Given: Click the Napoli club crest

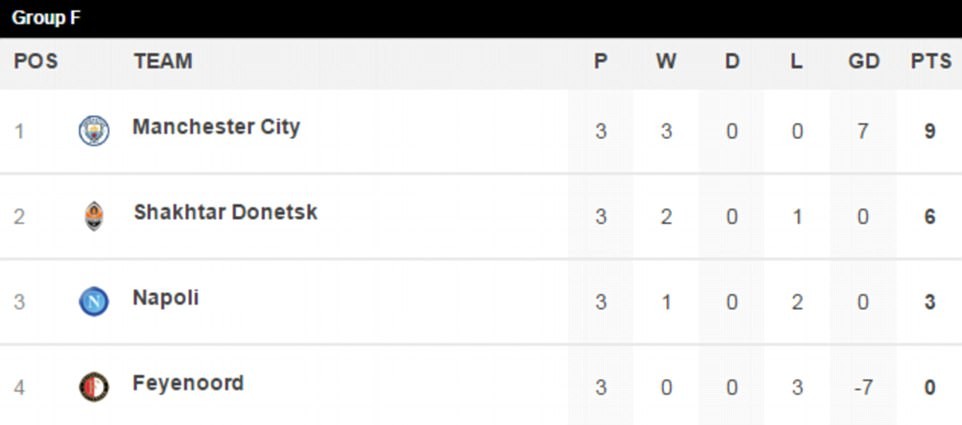Looking at the screenshot, I should point(94,301).
